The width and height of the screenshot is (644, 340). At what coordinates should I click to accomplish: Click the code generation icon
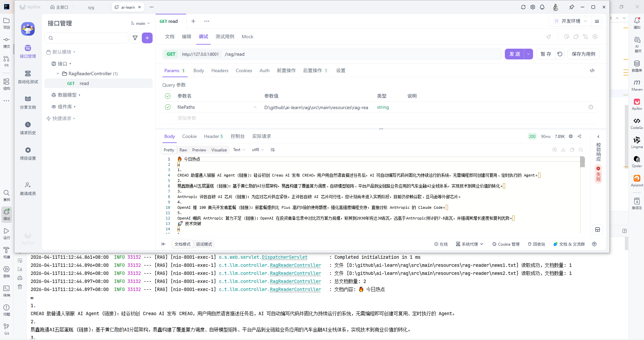tap(592, 70)
